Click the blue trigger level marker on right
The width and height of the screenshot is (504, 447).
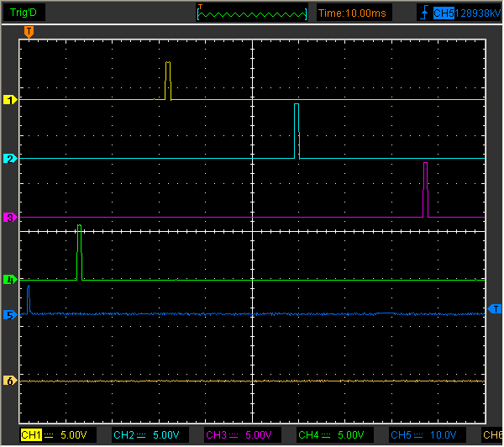[495, 309]
